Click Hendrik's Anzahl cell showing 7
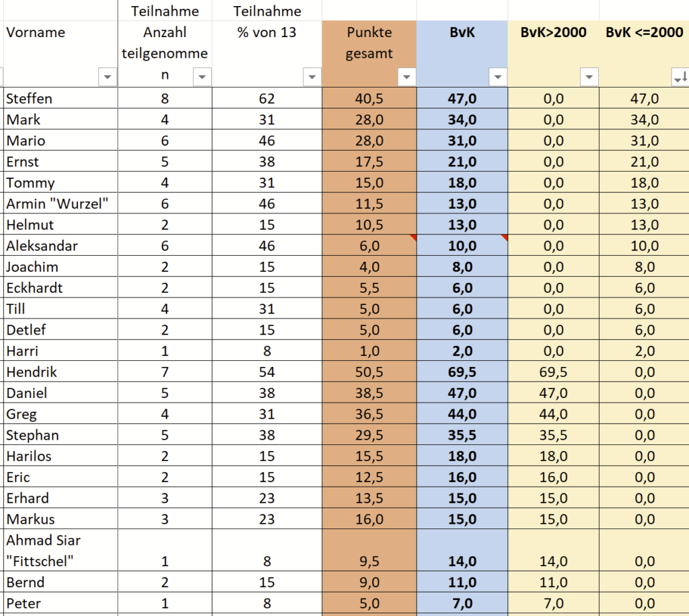689x616 pixels. click(164, 372)
